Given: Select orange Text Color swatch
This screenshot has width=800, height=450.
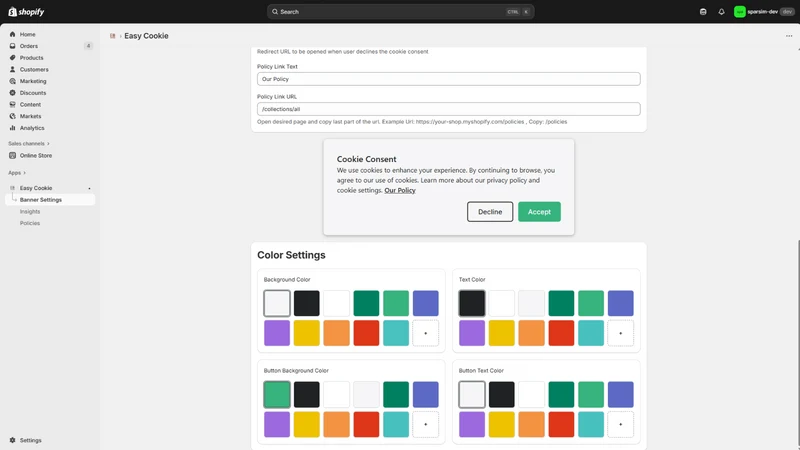Looking at the screenshot, I should (x=531, y=333).
